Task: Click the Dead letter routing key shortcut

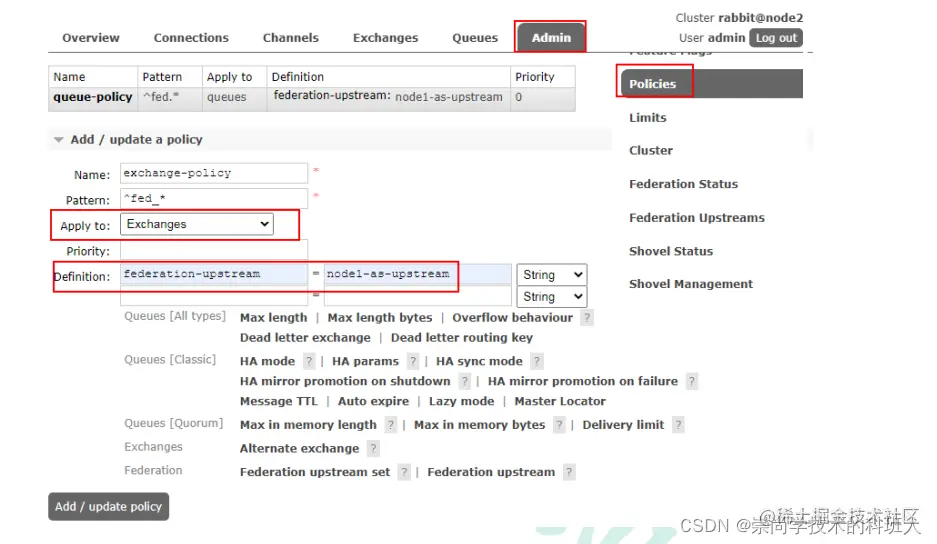Action: tap(461, 338)
